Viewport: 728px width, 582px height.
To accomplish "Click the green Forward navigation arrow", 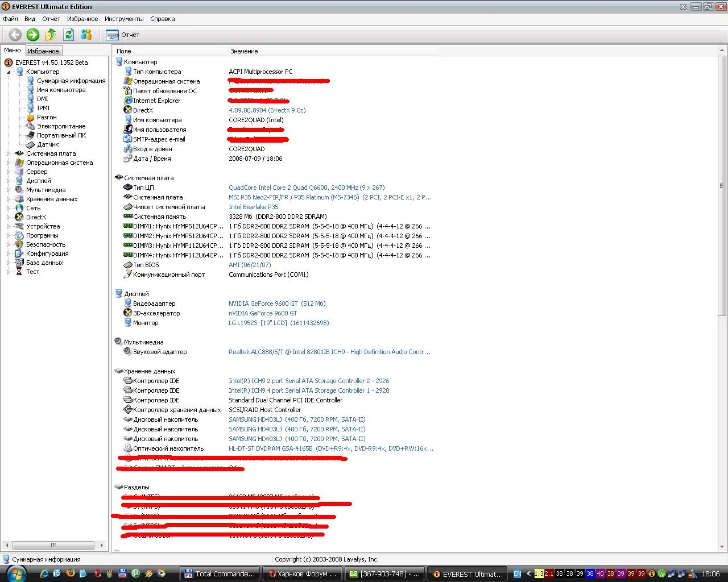I will [33, 35].
